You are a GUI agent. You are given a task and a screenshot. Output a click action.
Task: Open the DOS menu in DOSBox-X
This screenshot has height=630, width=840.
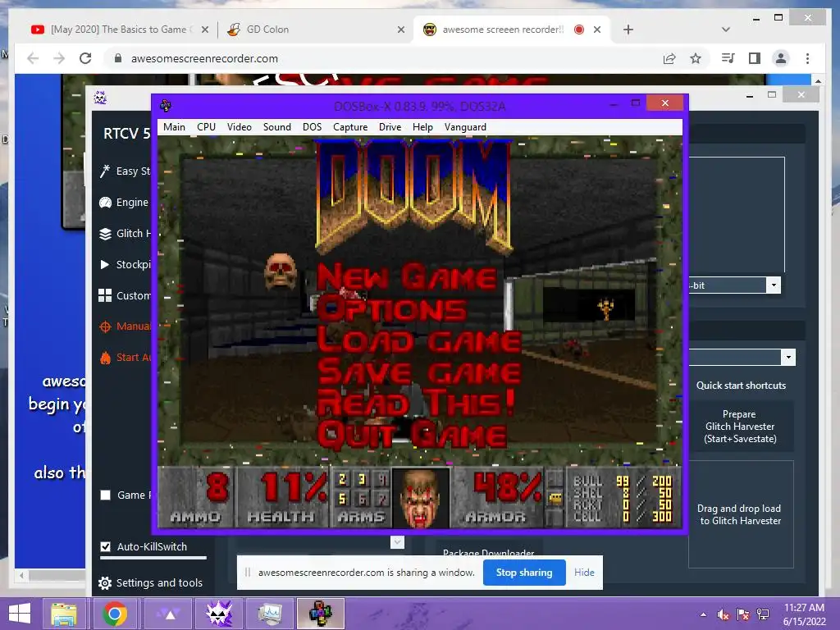pyautogui.click(x=312, y=127)
